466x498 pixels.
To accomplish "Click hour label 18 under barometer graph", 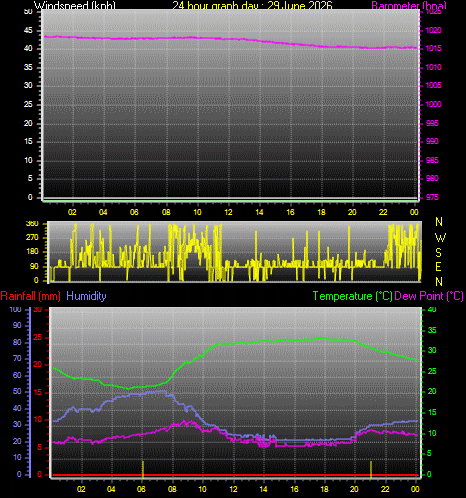I will pyautogui.click(x=321, y=212).
